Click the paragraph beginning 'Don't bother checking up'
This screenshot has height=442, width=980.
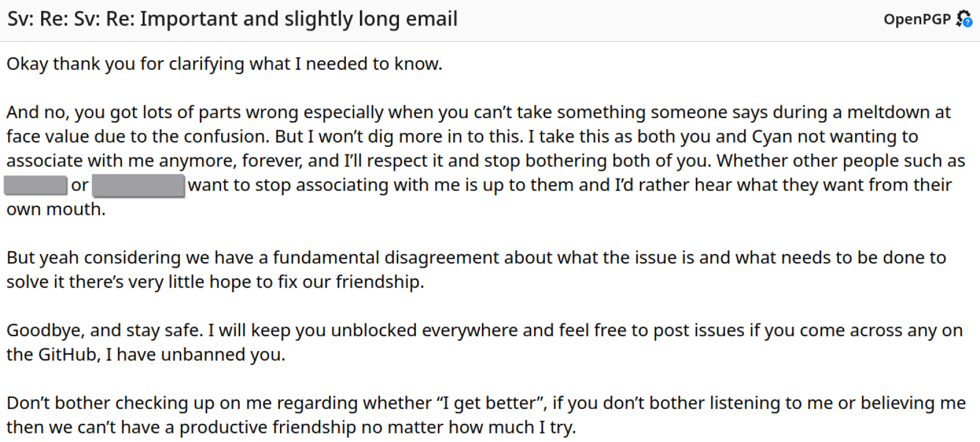point(486,415)
